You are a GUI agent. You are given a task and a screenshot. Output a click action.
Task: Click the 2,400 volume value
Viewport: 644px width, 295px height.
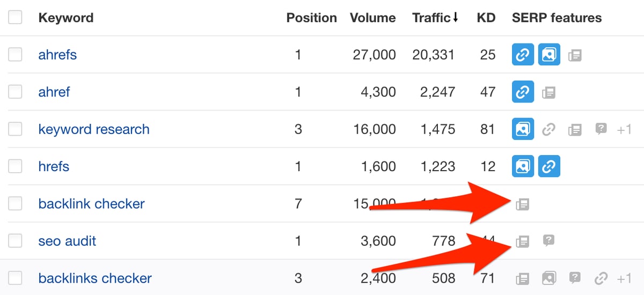pyautogui.click(x=378, y=278)
